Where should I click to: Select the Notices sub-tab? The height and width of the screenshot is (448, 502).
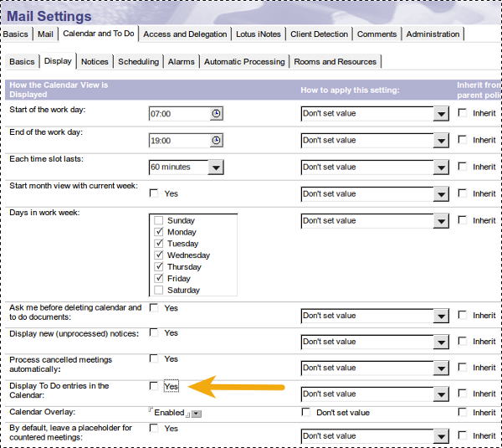[95, 61]
